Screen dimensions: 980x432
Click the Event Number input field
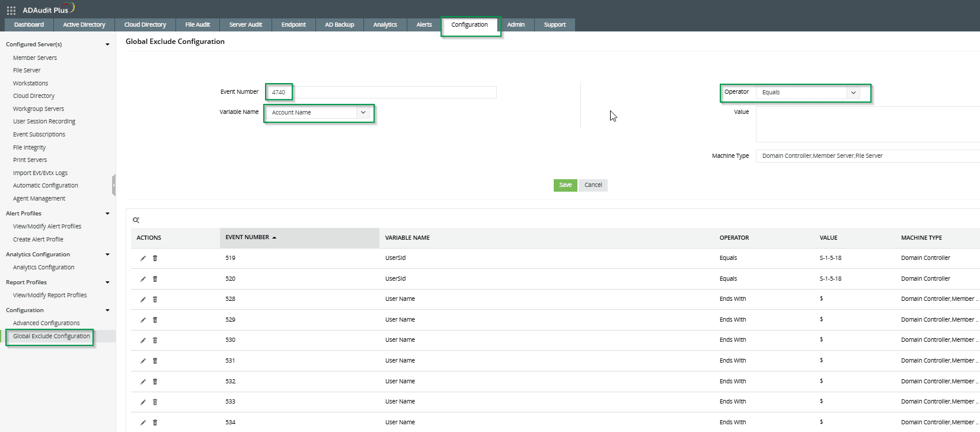point(394,93)
